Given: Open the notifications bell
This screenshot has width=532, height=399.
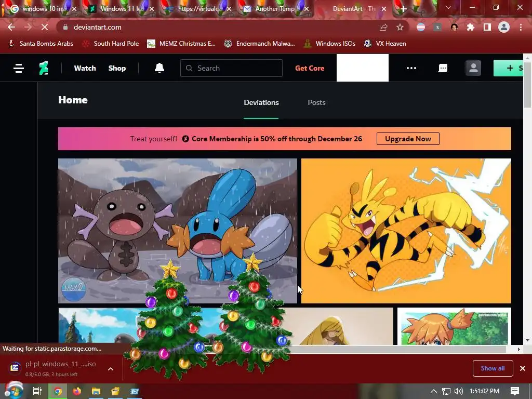Looking at the screenshot, I should pos(159,68).
